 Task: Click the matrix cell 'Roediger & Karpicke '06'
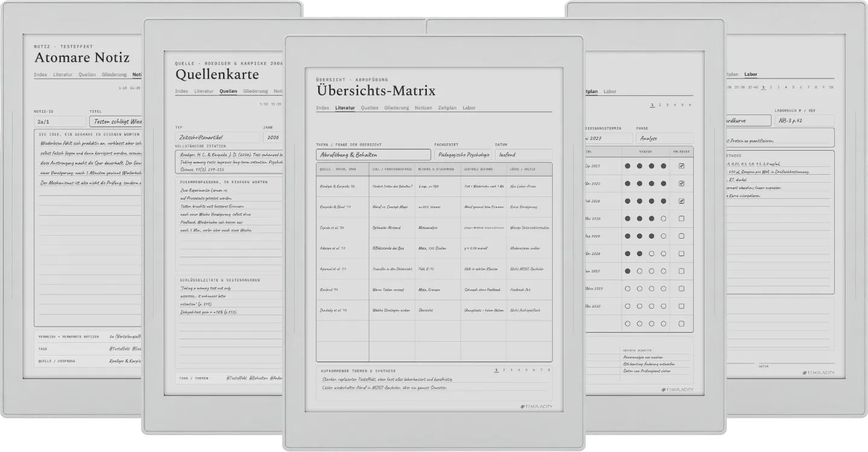click(x=342, y=186)
